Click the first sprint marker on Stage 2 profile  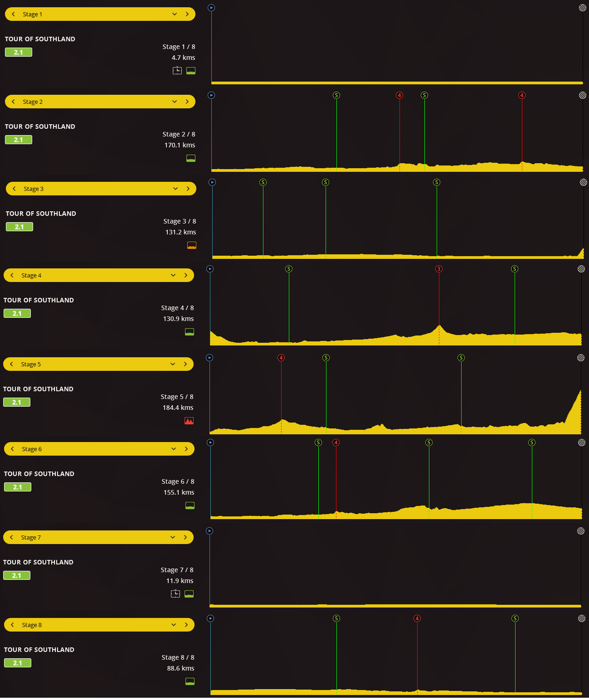point(336,95)
